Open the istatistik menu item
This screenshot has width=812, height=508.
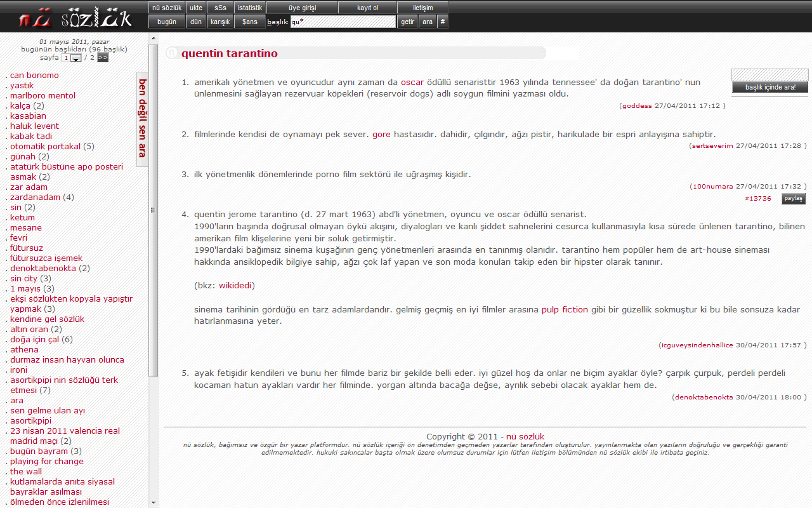click(250, 8)
